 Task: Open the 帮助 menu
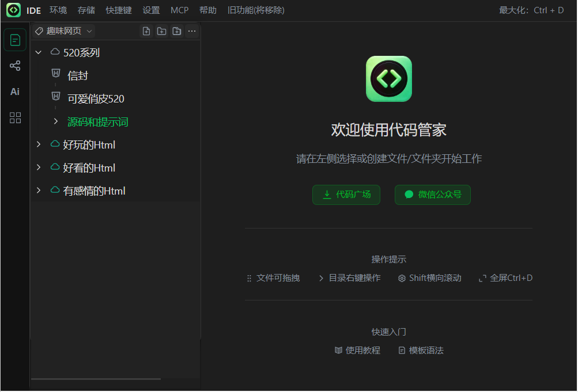click(208, 10)
